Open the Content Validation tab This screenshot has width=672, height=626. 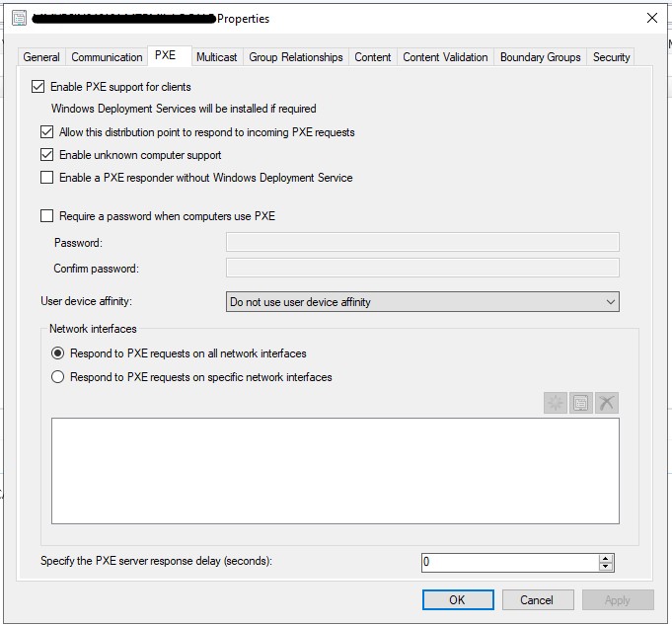[x=445, y=57]
